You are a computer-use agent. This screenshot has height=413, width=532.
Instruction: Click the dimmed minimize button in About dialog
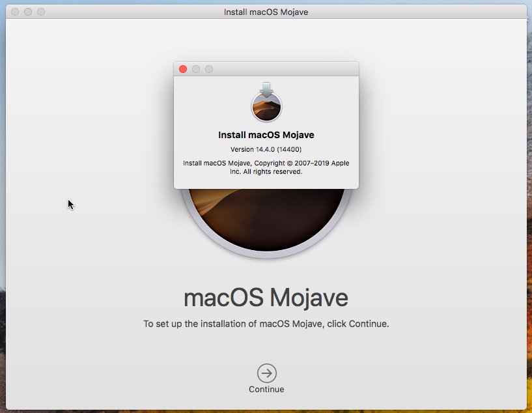coord(196,69)
